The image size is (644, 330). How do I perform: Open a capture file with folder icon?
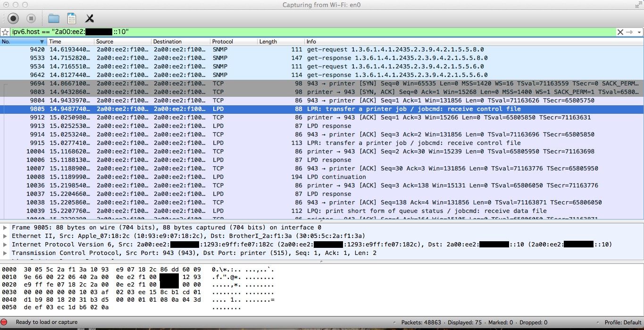(x=54, y=18)
